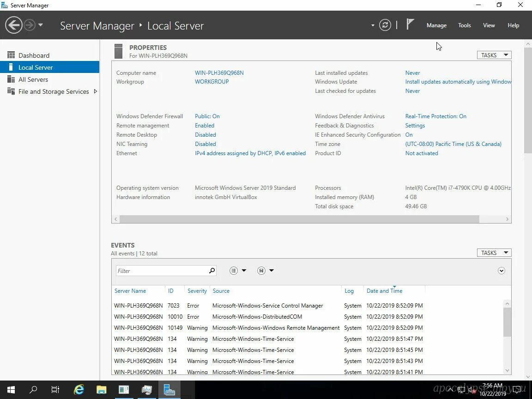The height and width of the screenshot is (399, 532).
Task: Sort events by ID column
Action: (171, 291)
